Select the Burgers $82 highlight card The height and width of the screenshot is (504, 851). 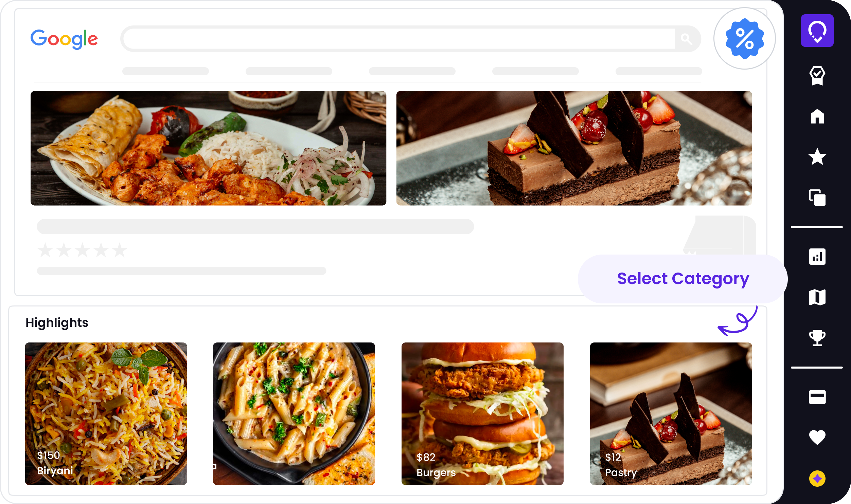[x=482, y=413]
